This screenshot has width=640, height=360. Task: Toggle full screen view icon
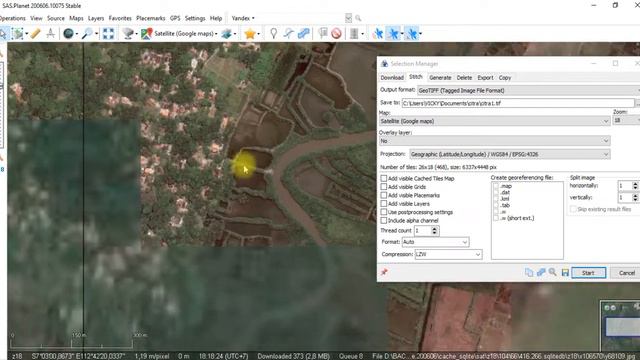click(108, 33)
